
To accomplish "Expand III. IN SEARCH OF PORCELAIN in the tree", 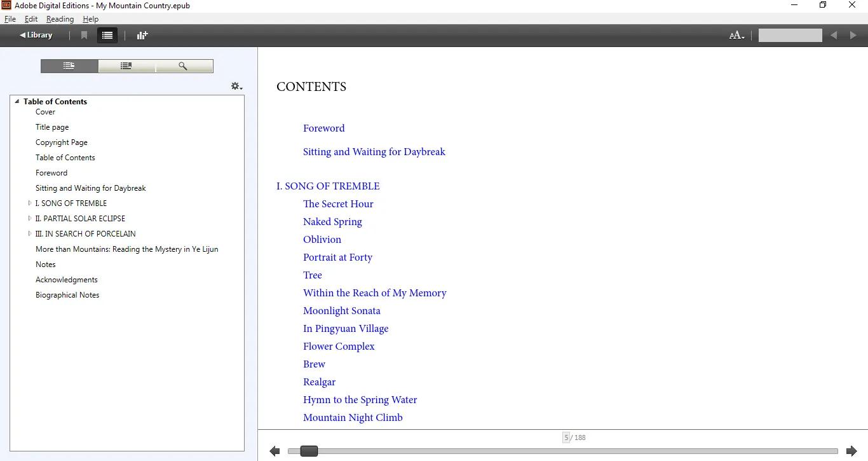I will (30, 234).
